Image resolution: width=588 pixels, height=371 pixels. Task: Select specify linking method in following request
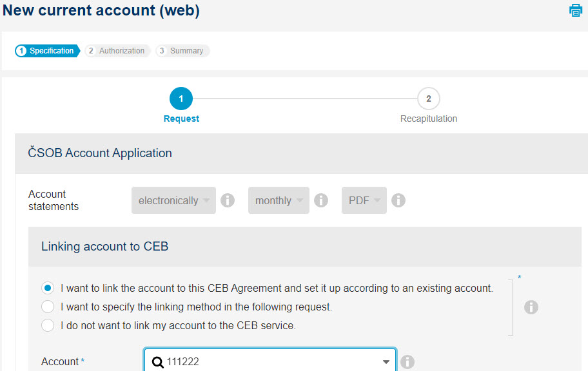[x=48, y=307]
